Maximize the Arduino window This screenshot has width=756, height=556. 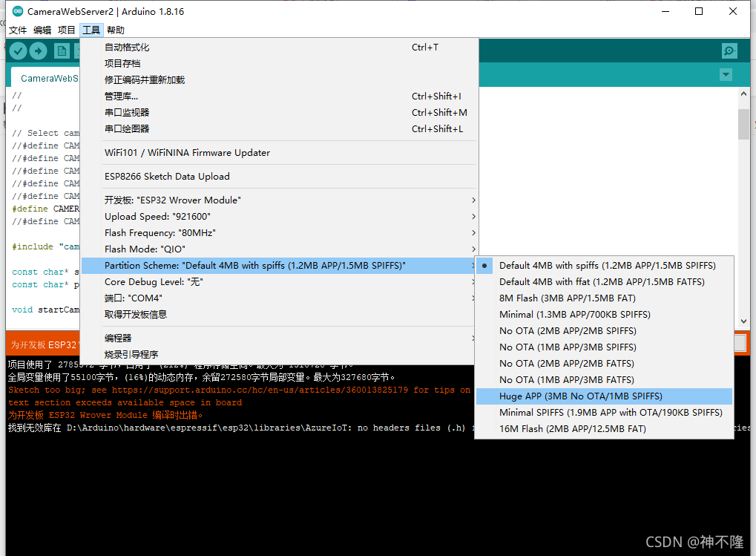point(699,11)
